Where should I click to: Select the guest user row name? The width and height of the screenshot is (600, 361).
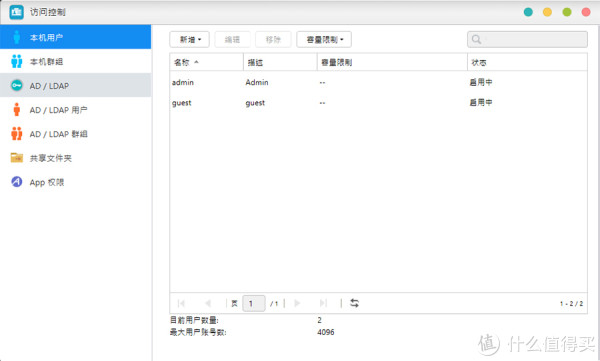pyautogui.click(x=182, y=103)
